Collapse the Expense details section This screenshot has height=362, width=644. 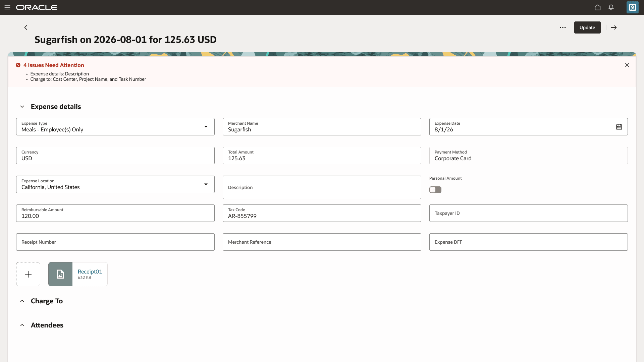pos(22,107)
